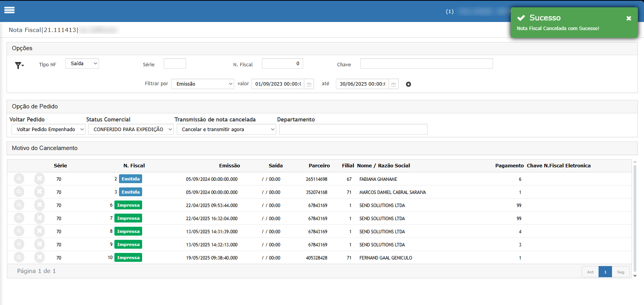Click Impressa status of nota 10
Screen dimensions: 644x305
pyautogui.click(x=128, y=258)
